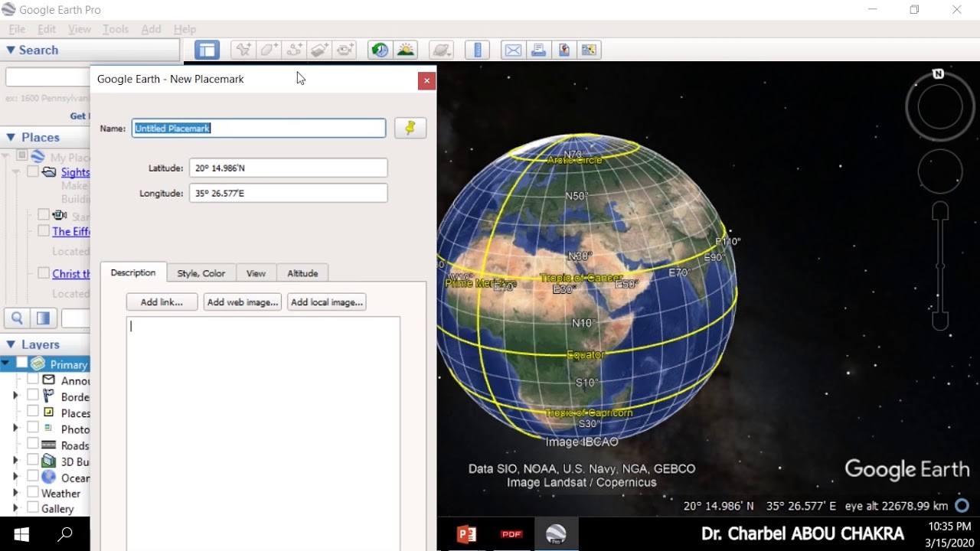Click the Add local image... button
The image size is (980, 551).
coord(327,302)
